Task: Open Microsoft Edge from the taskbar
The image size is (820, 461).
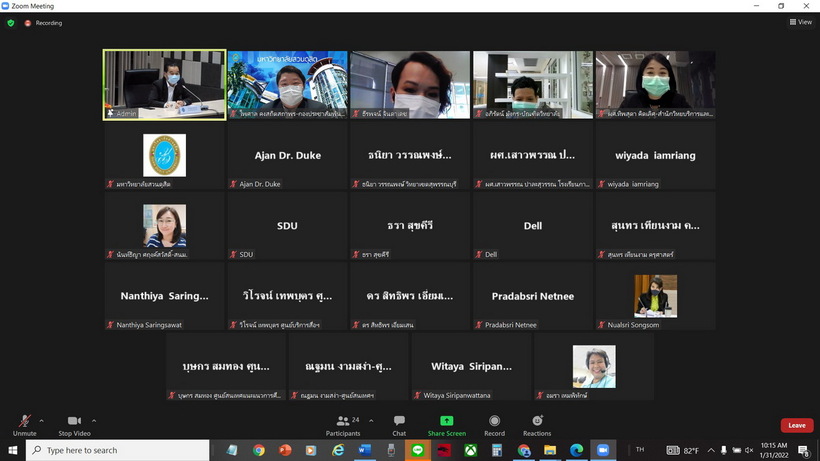Action: (576, 450)
